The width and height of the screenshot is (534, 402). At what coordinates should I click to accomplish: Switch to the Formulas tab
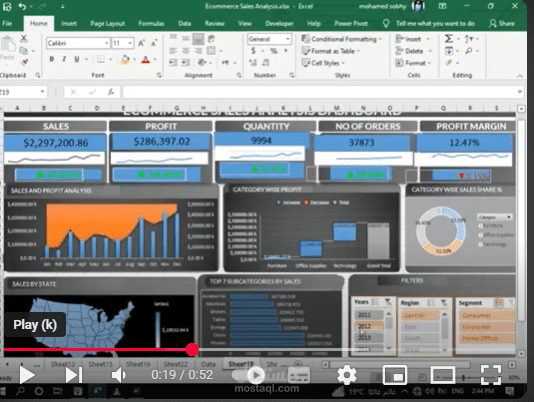pos(151,23)
